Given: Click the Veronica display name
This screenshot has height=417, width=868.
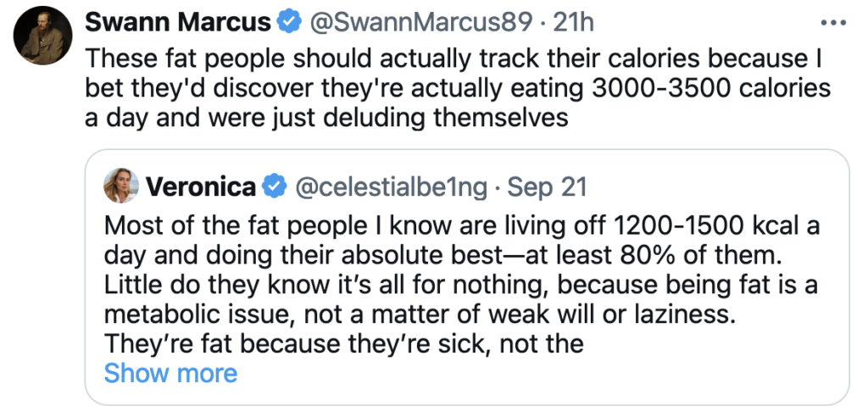Looking at the screenshot, I should click(201, 186).
